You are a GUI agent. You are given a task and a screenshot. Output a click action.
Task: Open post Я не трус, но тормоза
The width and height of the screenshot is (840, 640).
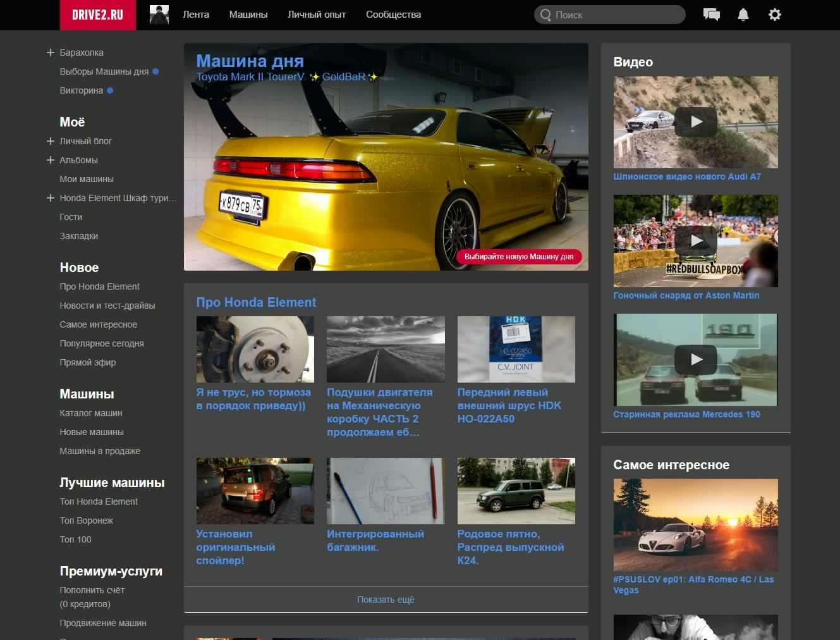pos(253,399)
